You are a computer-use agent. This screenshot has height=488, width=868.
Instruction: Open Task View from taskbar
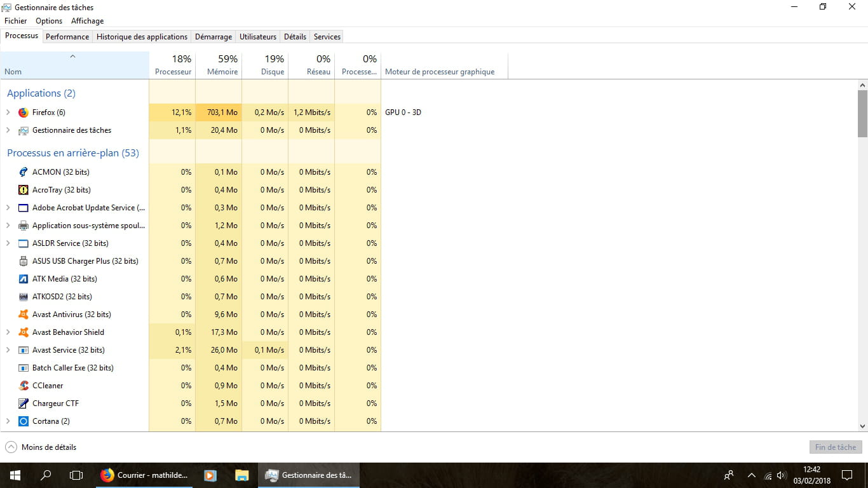coord(76,475)
